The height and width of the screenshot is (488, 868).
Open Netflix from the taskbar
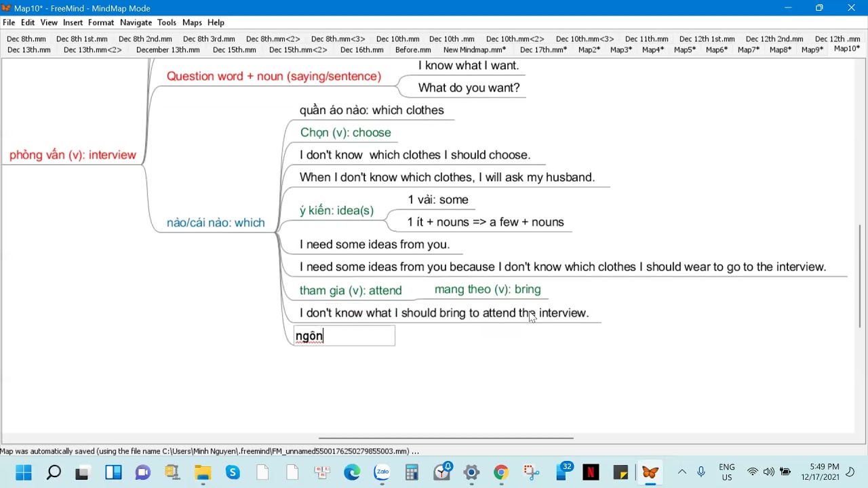pos(591,472)
